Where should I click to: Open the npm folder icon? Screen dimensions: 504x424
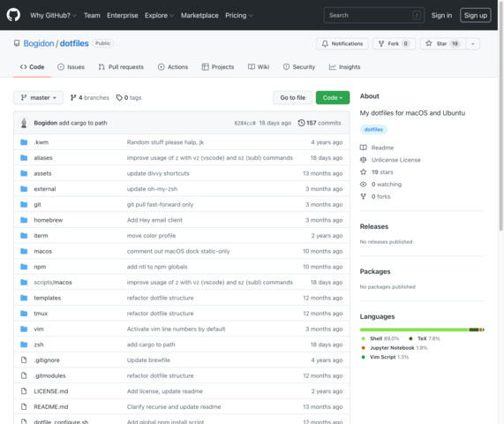pyautogui.click(x=24, y=267)
